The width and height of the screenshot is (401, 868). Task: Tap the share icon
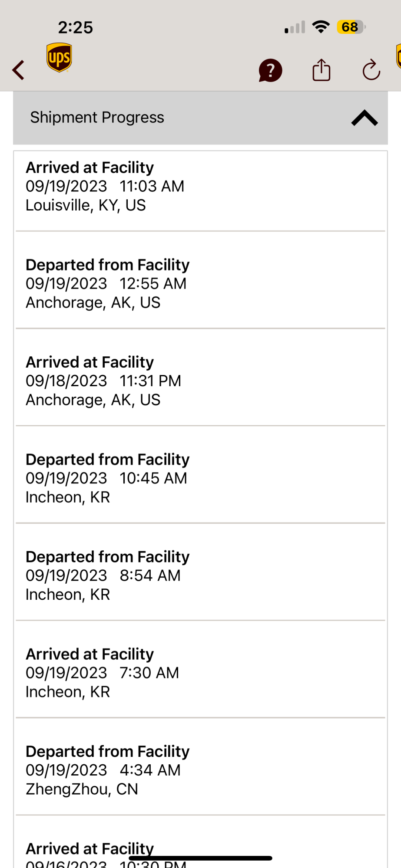pyautogui.click(x=321, y=70)
